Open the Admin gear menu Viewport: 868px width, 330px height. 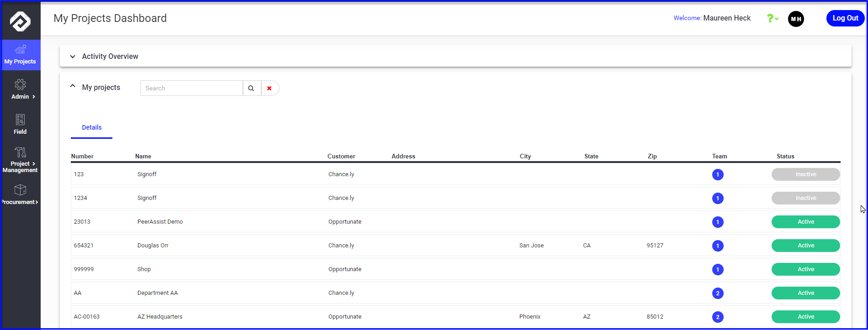pyautogui.click(x=20, y=89)
